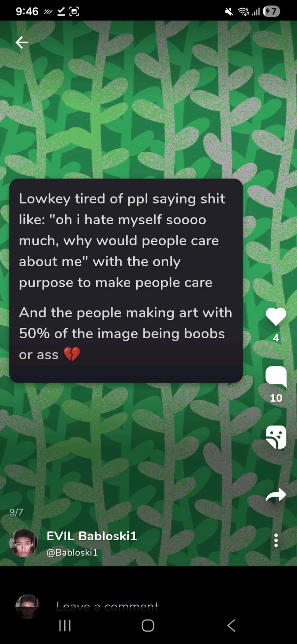Tap the 9/7 post date label
297x644 pixels.
pyautogui.click(x=16, y=512)
